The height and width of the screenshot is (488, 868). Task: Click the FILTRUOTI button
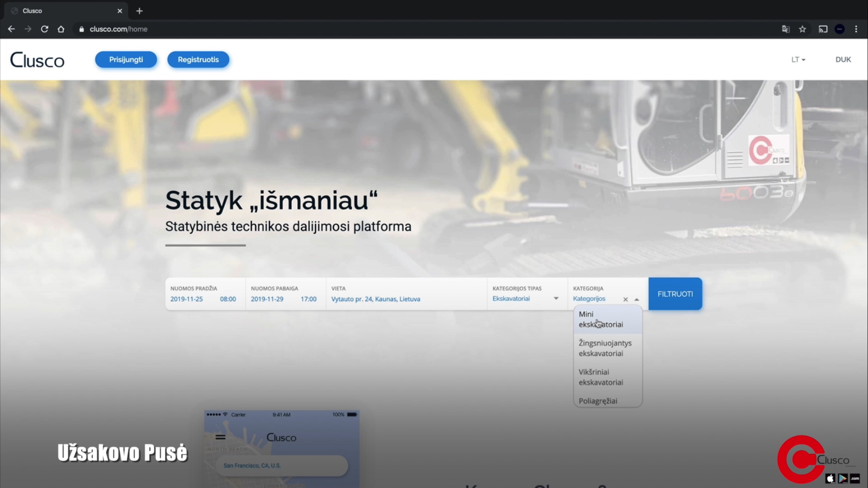[675, 294]
